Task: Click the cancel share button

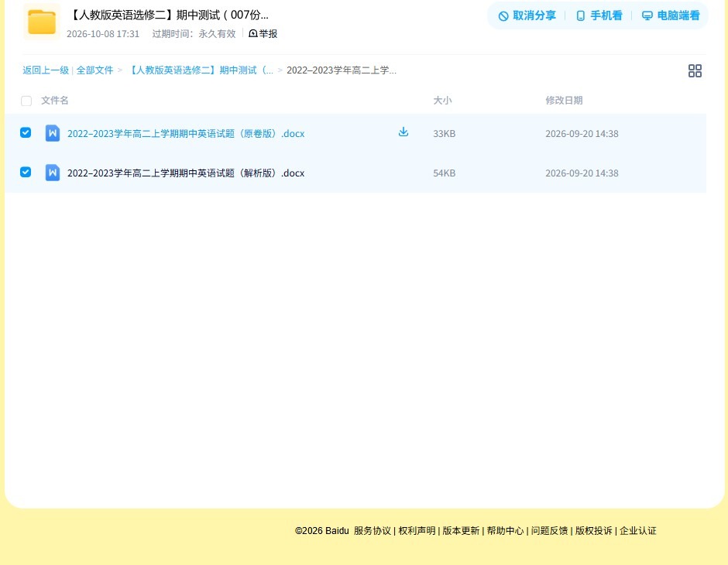Action: pos(527,15)
